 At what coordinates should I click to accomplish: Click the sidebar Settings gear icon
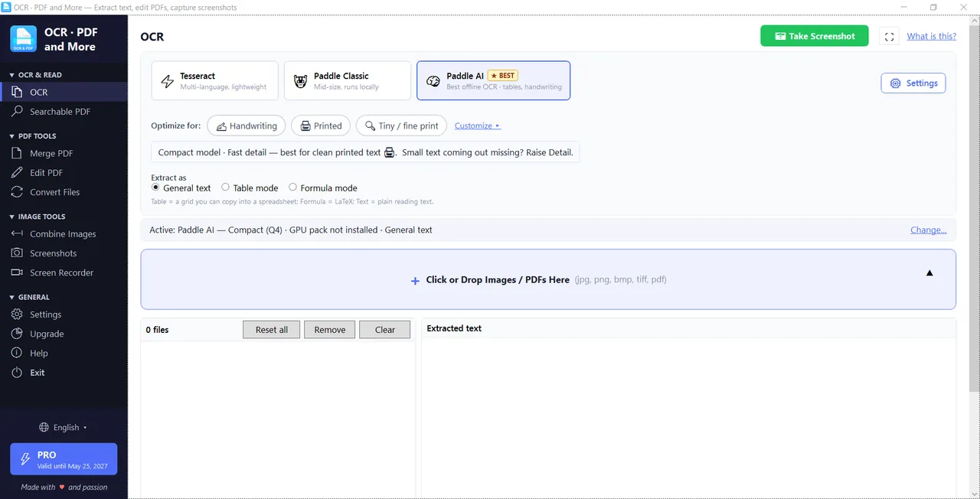click(18, 315)
